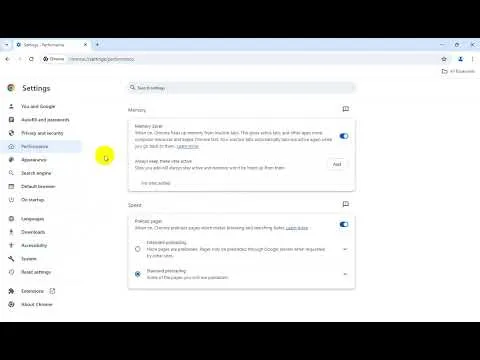This screenshot has width=480, height=360.
Task: Open Autofill and passwords icon
Action: point(11,120)
